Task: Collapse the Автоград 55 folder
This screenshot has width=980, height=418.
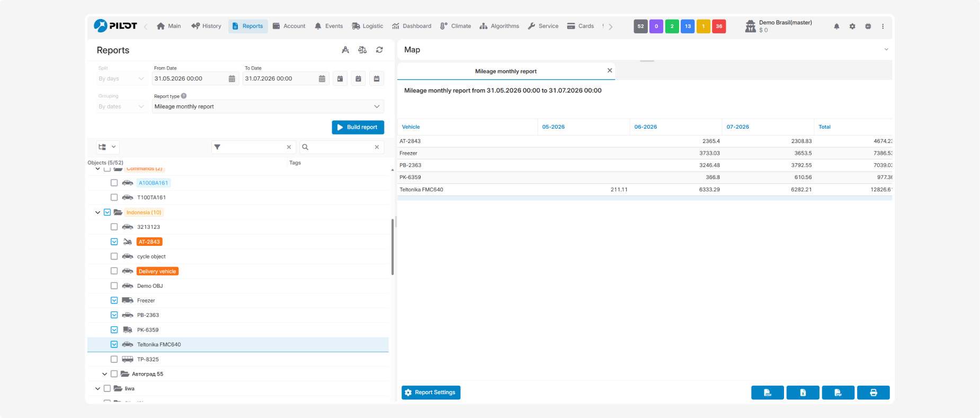Action: 104,374
